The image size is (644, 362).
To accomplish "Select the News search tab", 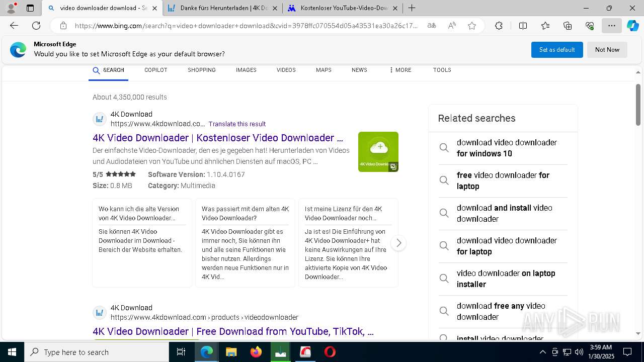I will click(359, 70).
